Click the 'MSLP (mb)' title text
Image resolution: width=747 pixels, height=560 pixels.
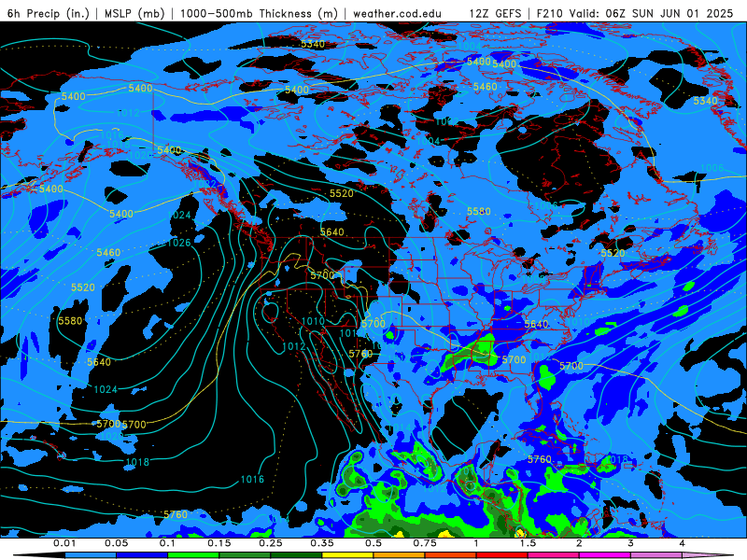[134, 13]
